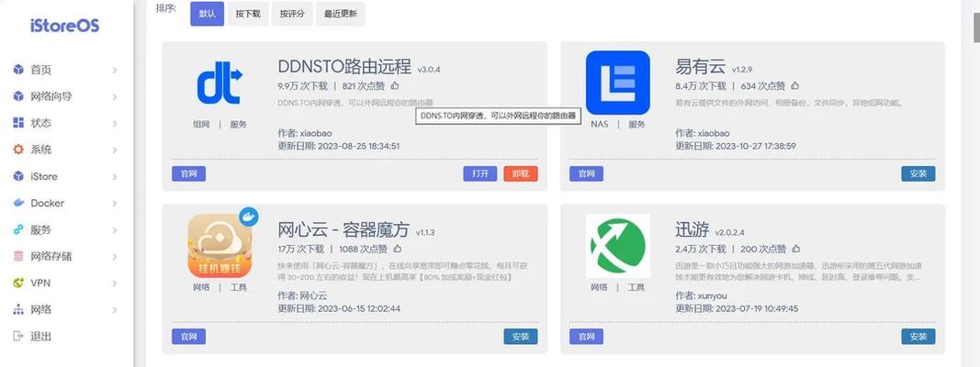Sort apps by 按评分
This screenshot has height=367, width=980.
[x=292, y=13]
